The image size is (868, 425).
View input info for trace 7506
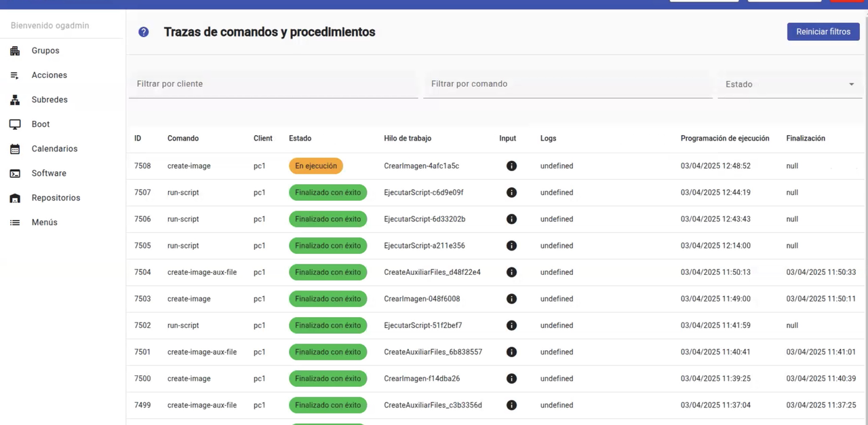[x=511, y=219]
